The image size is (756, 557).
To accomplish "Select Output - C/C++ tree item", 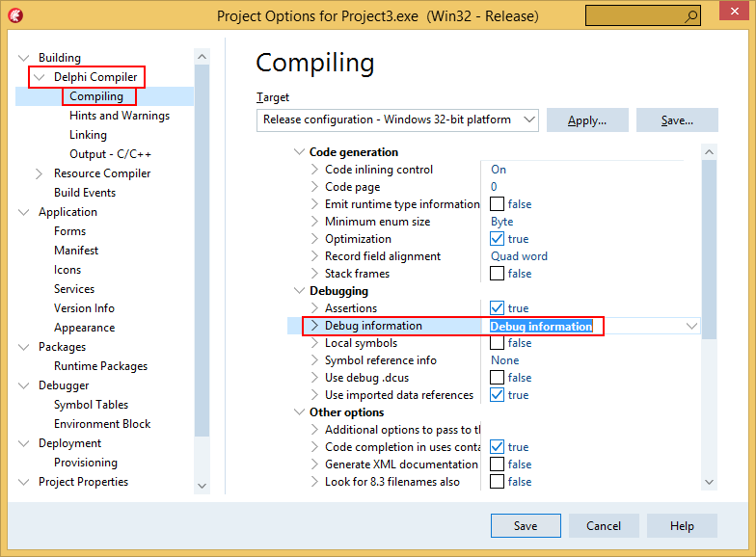I will [110, 154].
